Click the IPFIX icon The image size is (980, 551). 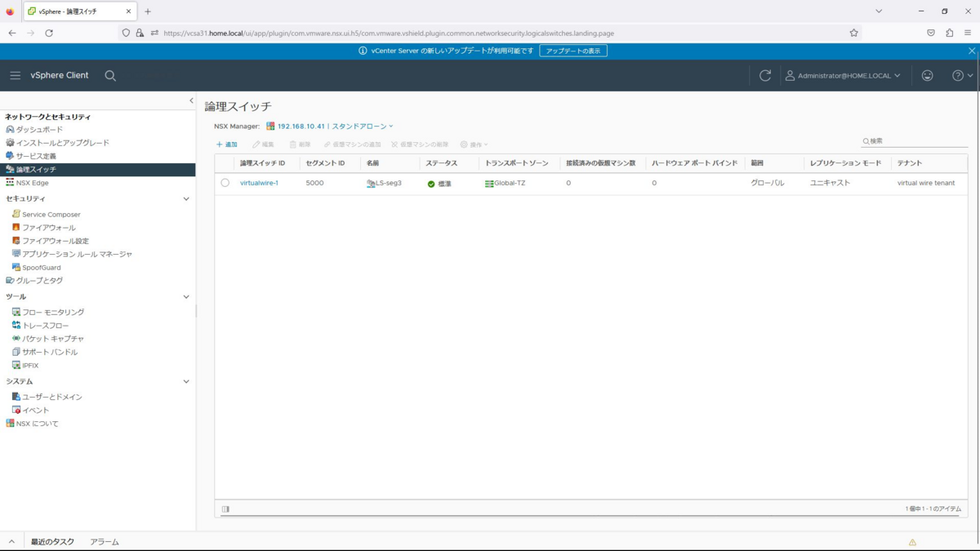tap(16, 365)
